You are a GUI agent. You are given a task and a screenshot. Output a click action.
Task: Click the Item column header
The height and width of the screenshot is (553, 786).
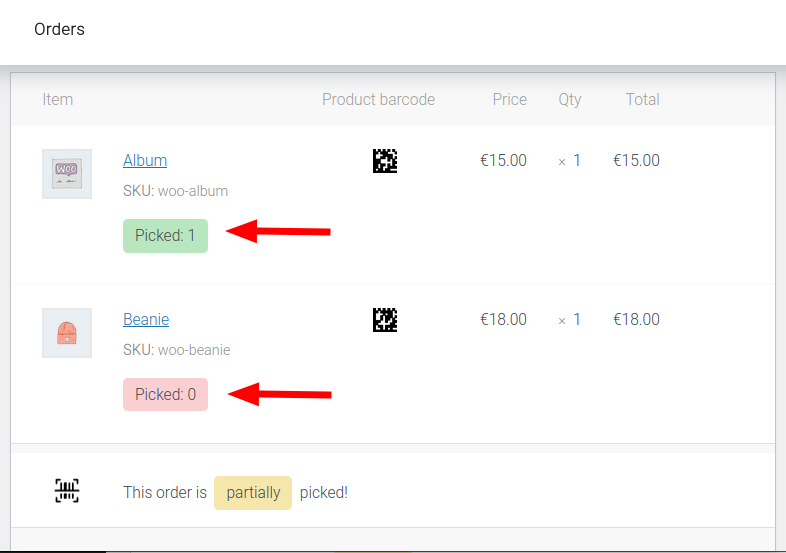[x=58, y=99]
